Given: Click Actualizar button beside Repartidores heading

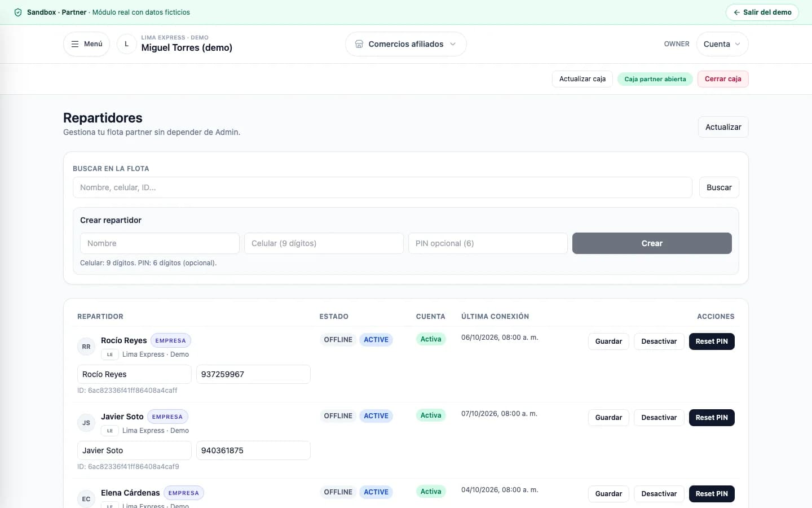Looking at the screenshot, I should click(723, 127).
